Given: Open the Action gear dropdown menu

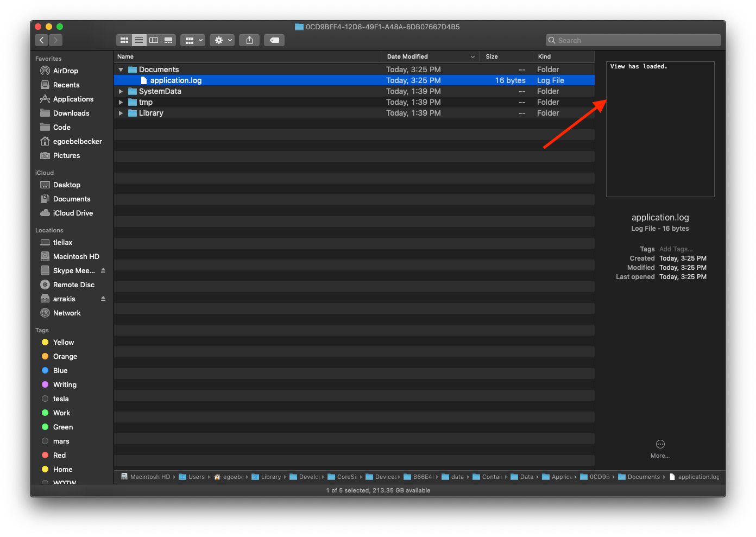Looking at the screenshot, I should click(222, 40).
